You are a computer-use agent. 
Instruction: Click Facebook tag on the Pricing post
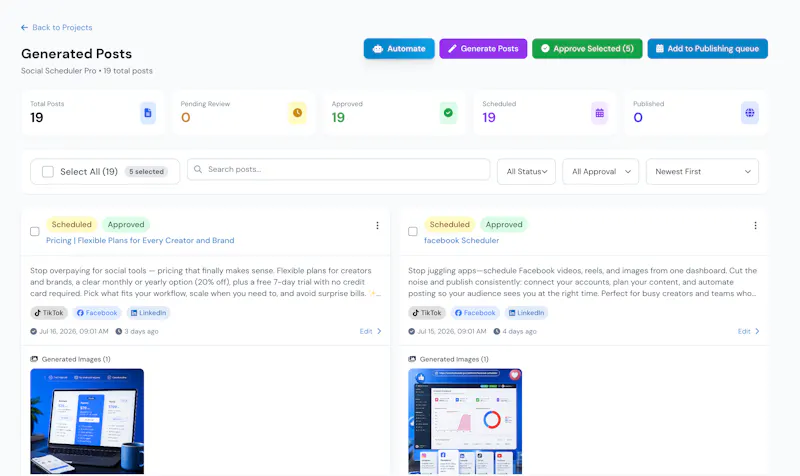pyautogui.click(x=97, y=313)
